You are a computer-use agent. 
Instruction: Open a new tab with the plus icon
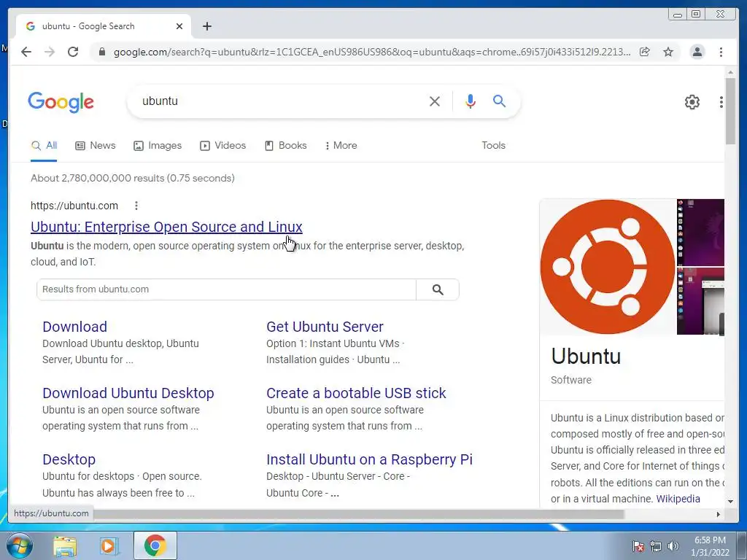(206, 26)
